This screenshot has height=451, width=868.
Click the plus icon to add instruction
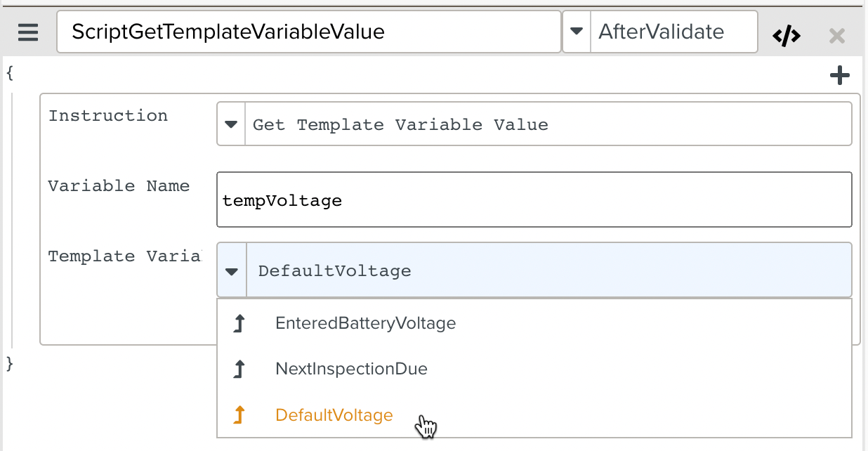(840, 76)
